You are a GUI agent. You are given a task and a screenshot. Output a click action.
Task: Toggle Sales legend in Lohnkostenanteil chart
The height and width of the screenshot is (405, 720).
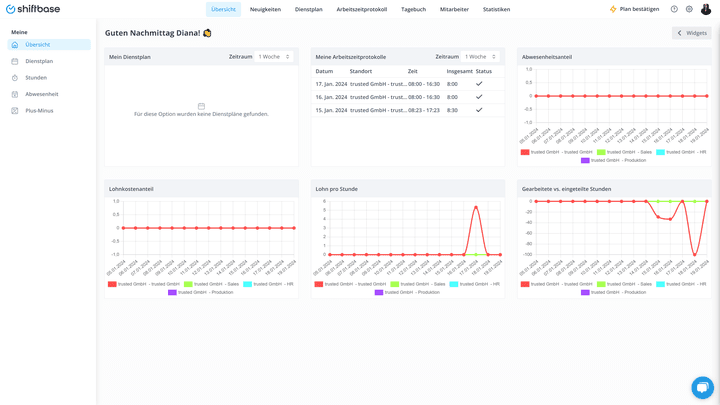[211, 284]
